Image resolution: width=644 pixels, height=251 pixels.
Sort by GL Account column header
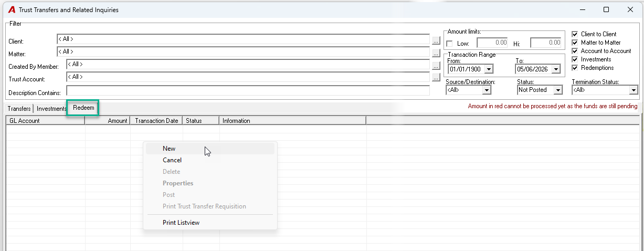click(46, 121)
